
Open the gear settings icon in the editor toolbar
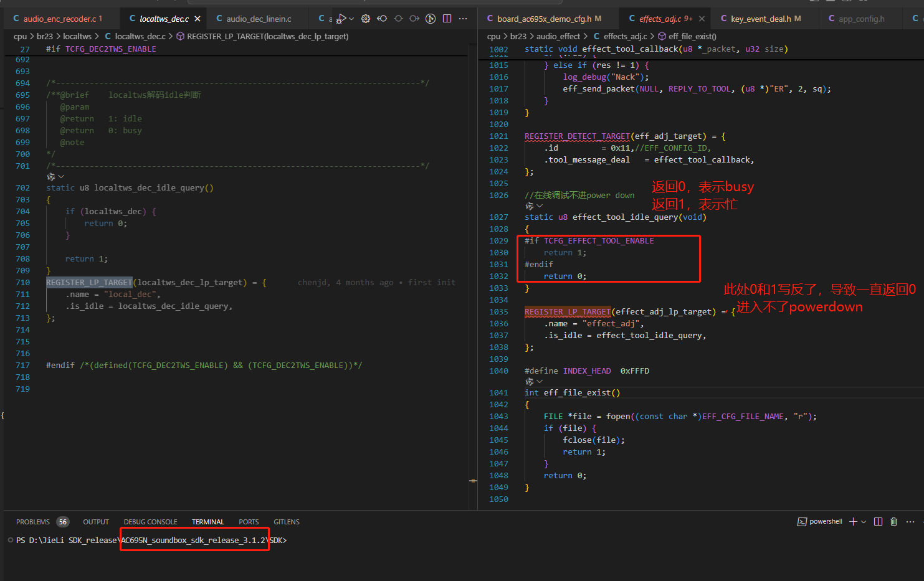click(x=366, y=19)
